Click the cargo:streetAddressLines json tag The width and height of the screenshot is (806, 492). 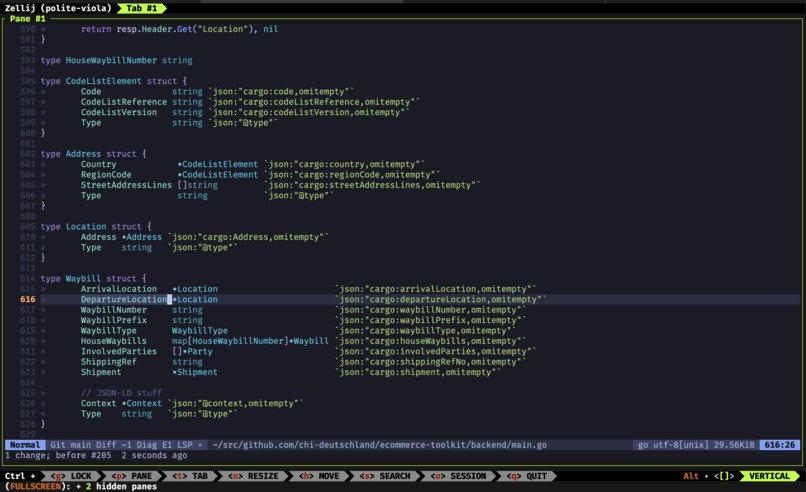point(372,185)
